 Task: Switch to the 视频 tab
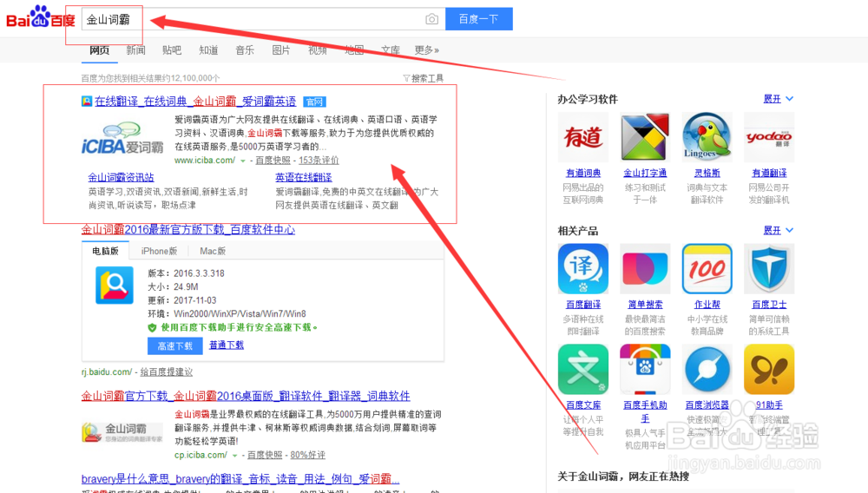[317, 50]
